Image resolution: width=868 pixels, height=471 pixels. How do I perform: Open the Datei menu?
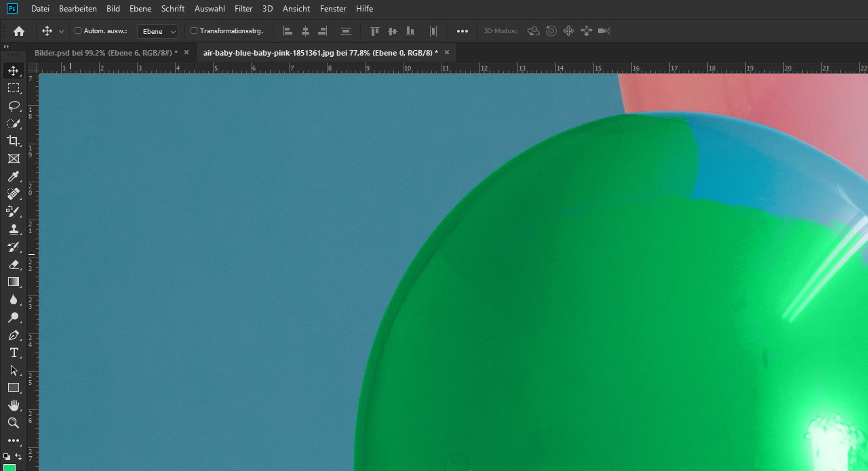click(40, 9)
